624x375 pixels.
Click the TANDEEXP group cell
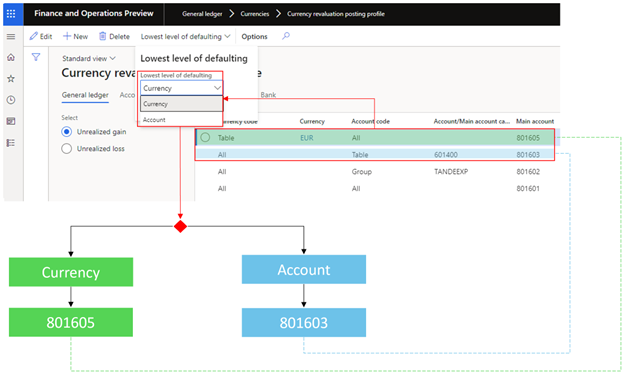pos(451,172)
